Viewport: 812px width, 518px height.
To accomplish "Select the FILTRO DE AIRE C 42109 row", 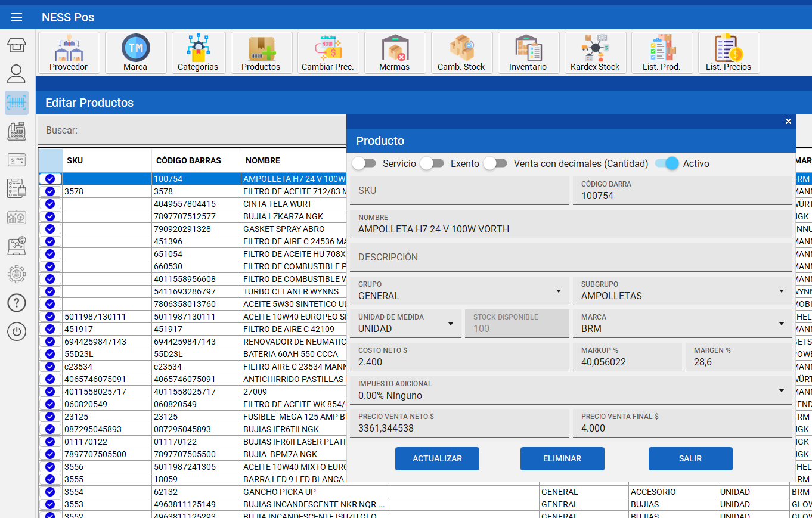I will [193, 329].
